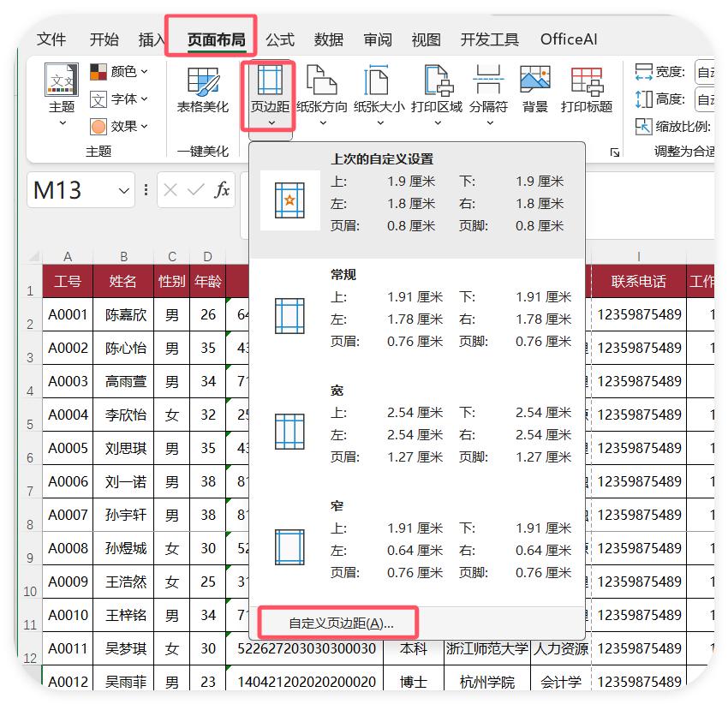Switch to the 插入 tab
Image resolution: width=728 pixels, height=704 pixels.
pyautogui.click(x=152, y=39)
